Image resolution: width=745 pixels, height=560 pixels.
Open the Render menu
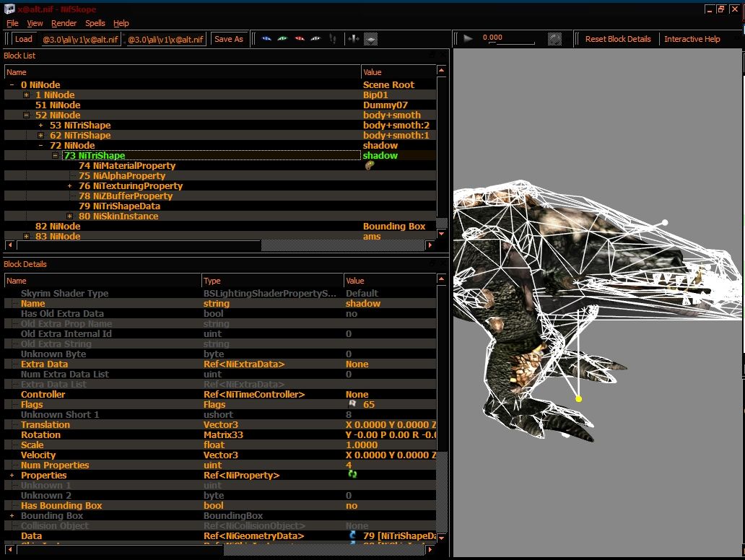64,23
